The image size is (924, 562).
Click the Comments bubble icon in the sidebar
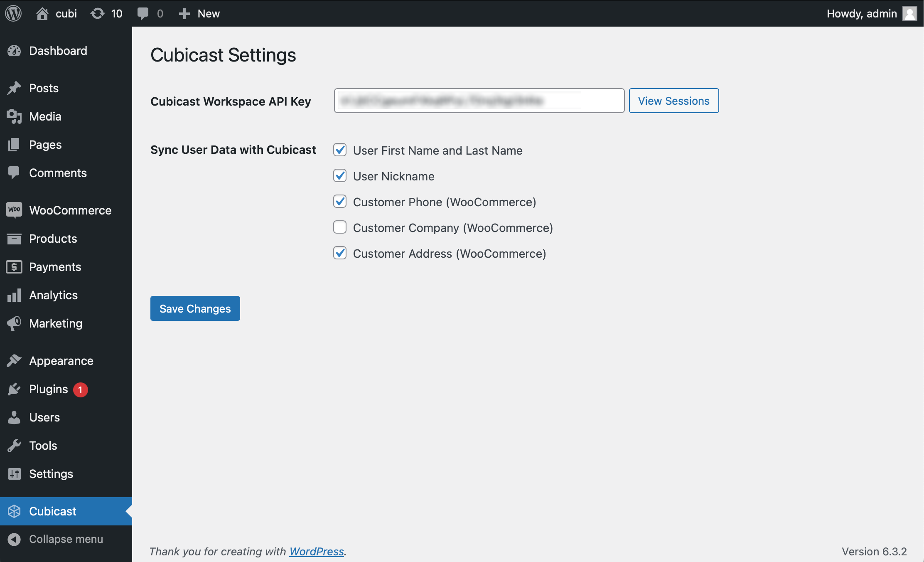pyautogui.click(x=14, y=173)
